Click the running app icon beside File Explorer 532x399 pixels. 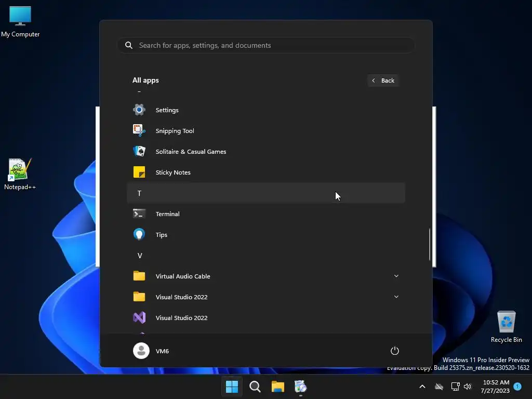(x=300, y=387)
